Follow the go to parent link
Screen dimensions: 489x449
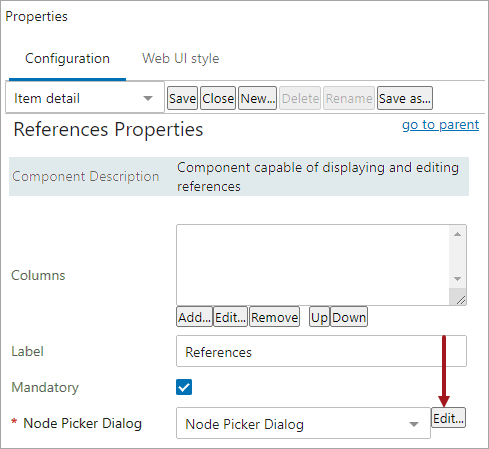tap(440, 125)
